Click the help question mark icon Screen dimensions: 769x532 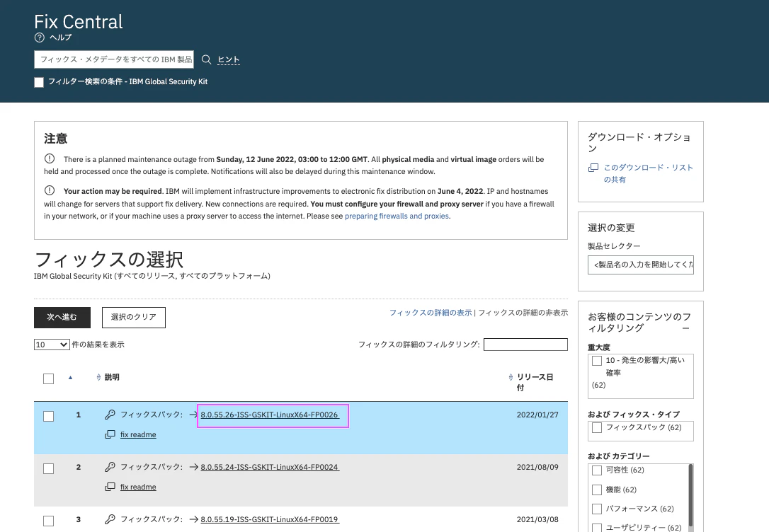click(39, 37)
